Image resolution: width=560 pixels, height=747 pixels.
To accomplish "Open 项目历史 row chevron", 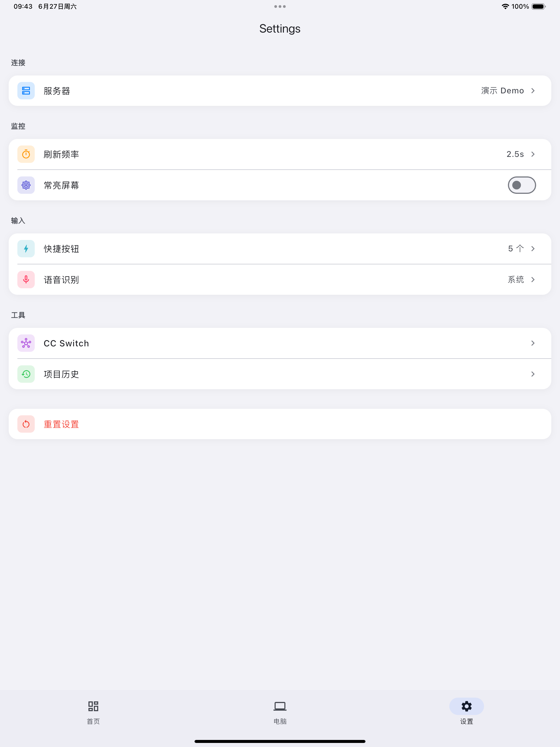I will click(x=533, y=374).
